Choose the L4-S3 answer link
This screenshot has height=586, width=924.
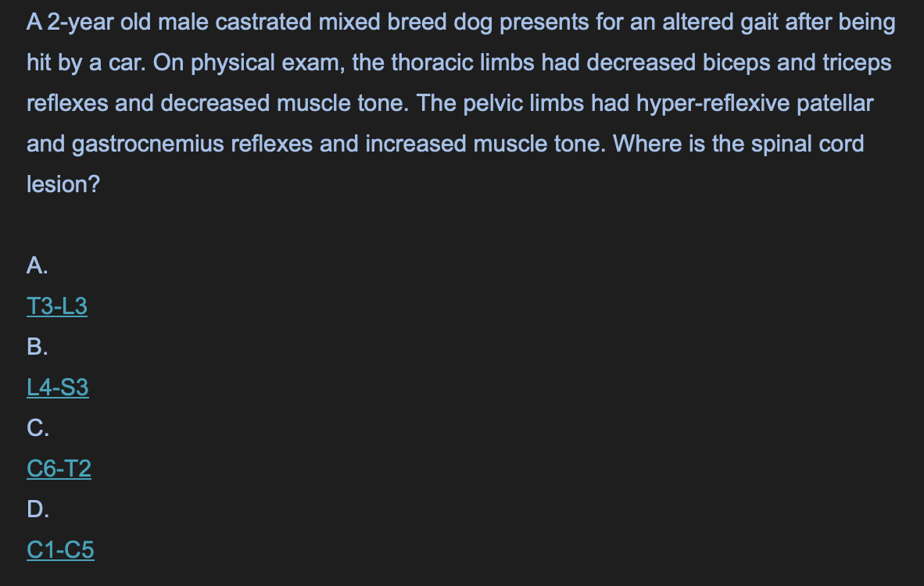pyautogui.click(x=58, y=387)
